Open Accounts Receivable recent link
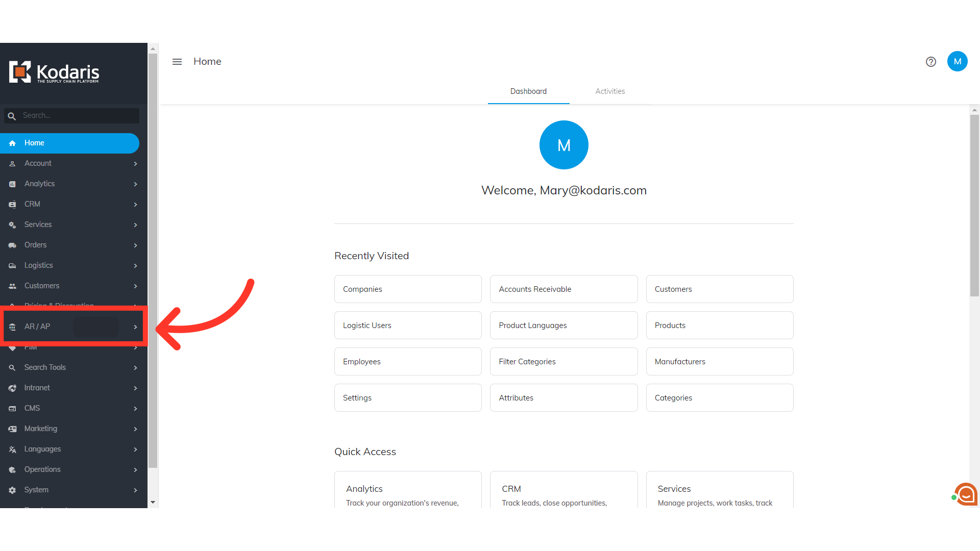Viewport: 980px width, 551px height. click(563, 289)
